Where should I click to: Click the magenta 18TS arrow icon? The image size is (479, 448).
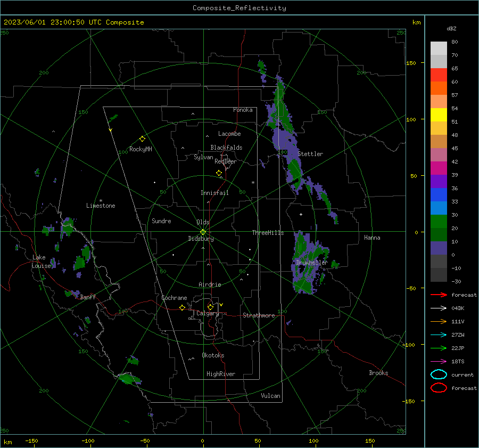coord(439,362)
